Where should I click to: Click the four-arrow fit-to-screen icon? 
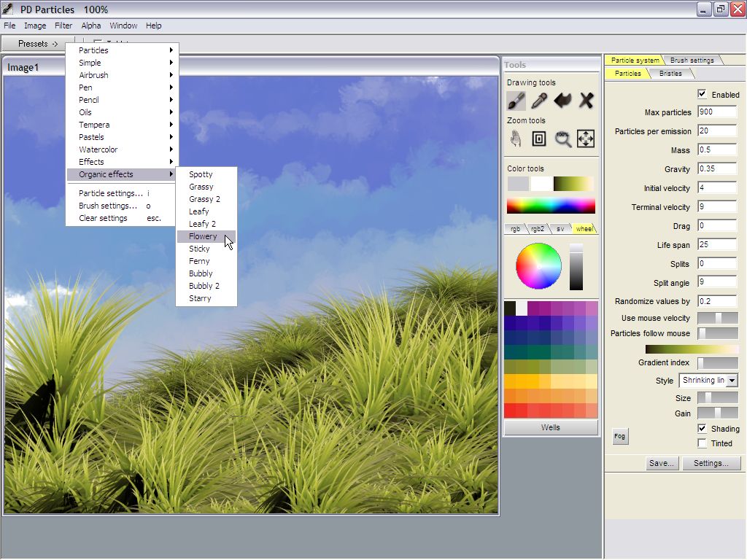pyautogui.click(x=586, y=139)
